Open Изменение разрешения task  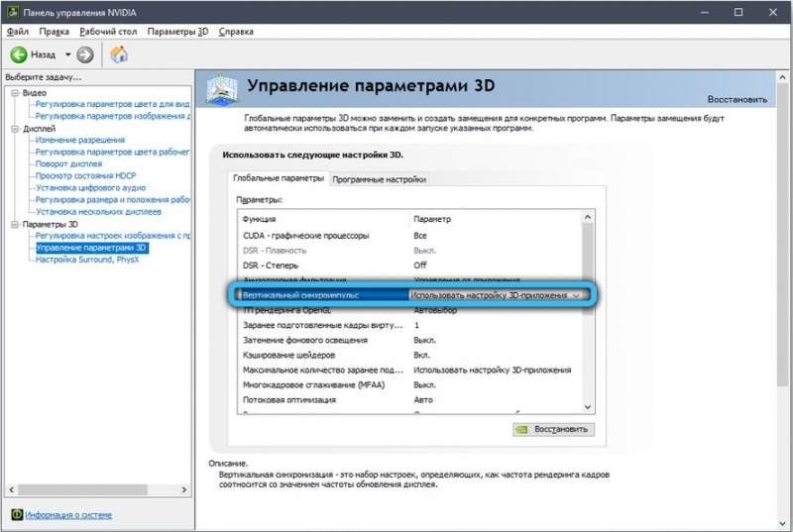point(80,140)
